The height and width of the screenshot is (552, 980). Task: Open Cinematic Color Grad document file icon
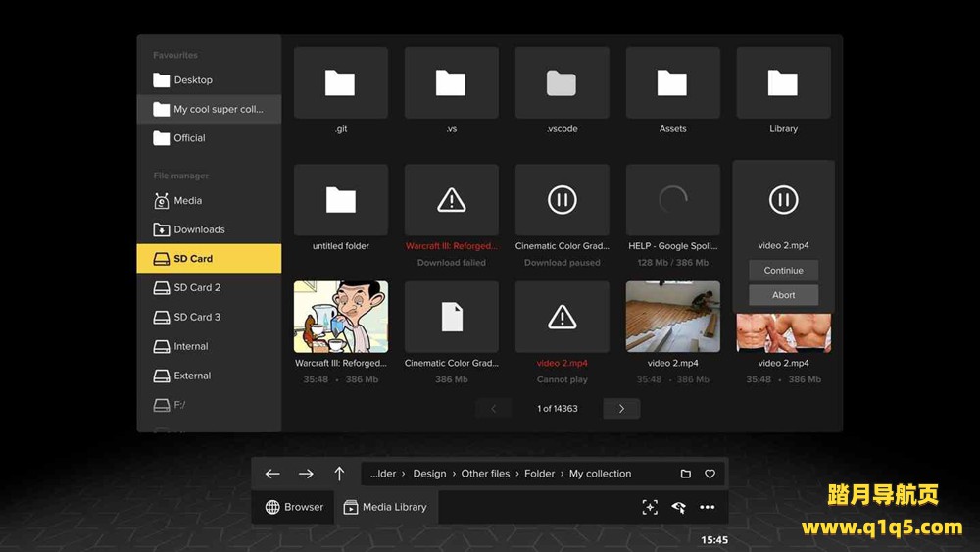(451, 317)
